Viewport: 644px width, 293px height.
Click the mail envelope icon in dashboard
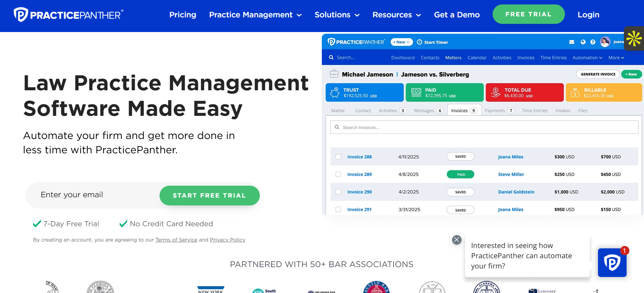click(x=572, y=42)
